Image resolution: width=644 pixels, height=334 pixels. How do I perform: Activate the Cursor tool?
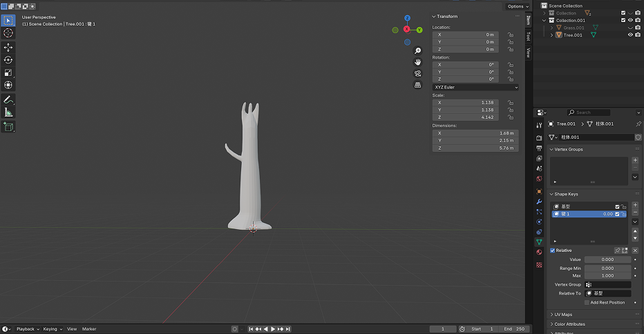pos(8,32)
